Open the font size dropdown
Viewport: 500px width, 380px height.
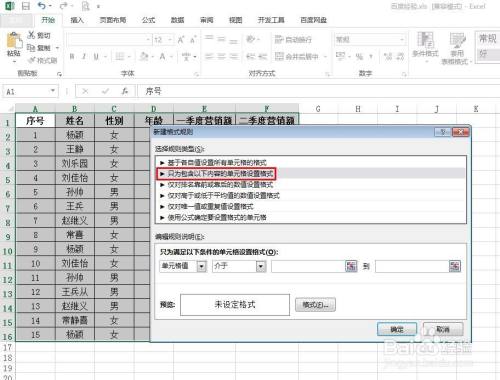tap(170, 40)
